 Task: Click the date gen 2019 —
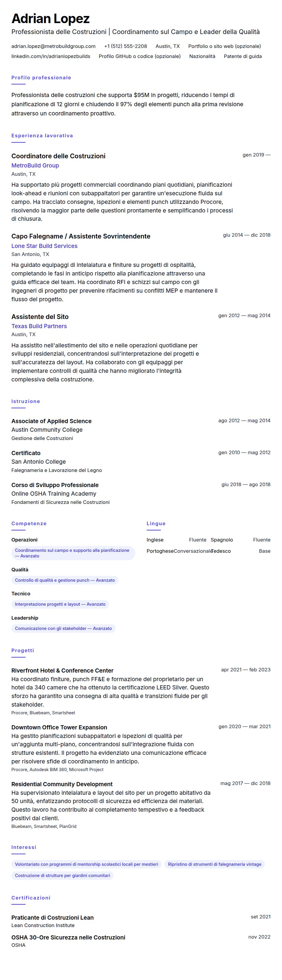257,155
